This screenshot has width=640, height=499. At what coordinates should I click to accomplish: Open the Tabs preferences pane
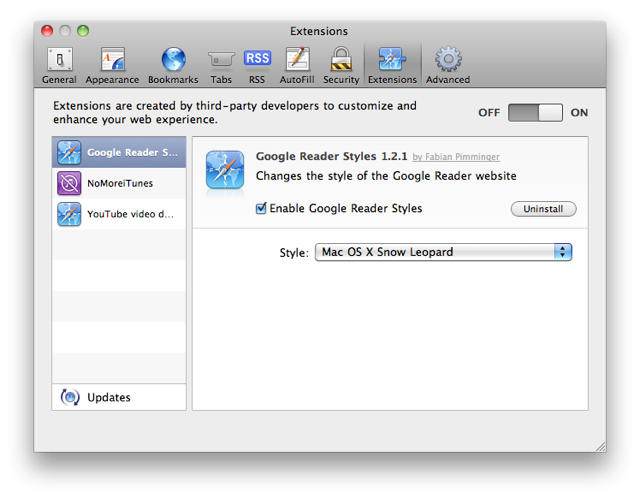(x=220, y=65)
